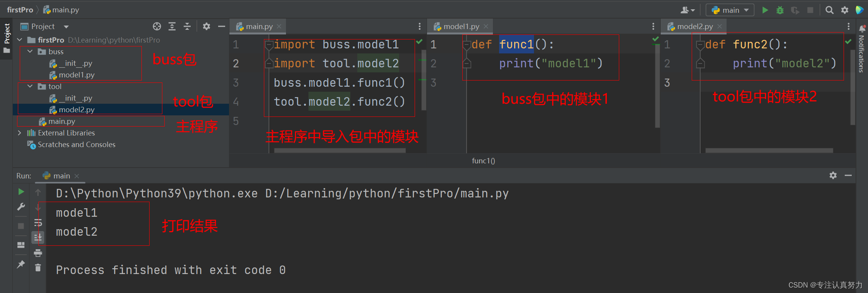Close the model2.py editor tab
This screenshot has height=293, width=868.
click(720, 26)
